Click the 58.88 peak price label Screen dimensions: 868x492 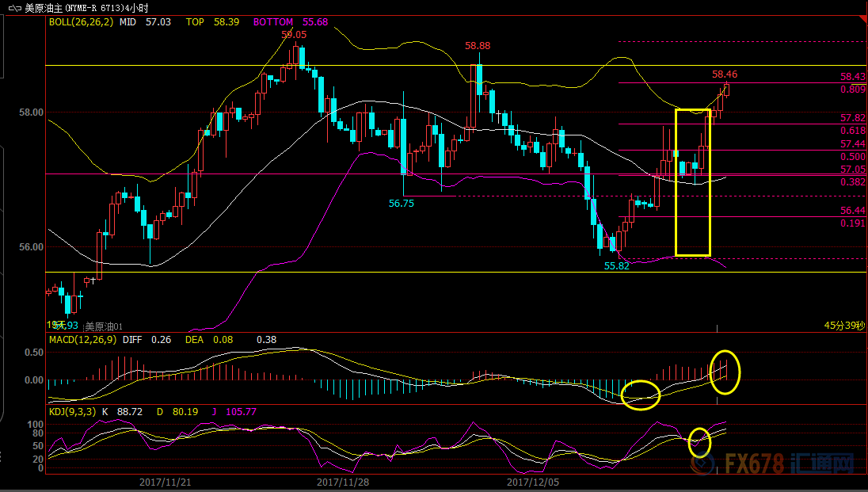[478, 46]
